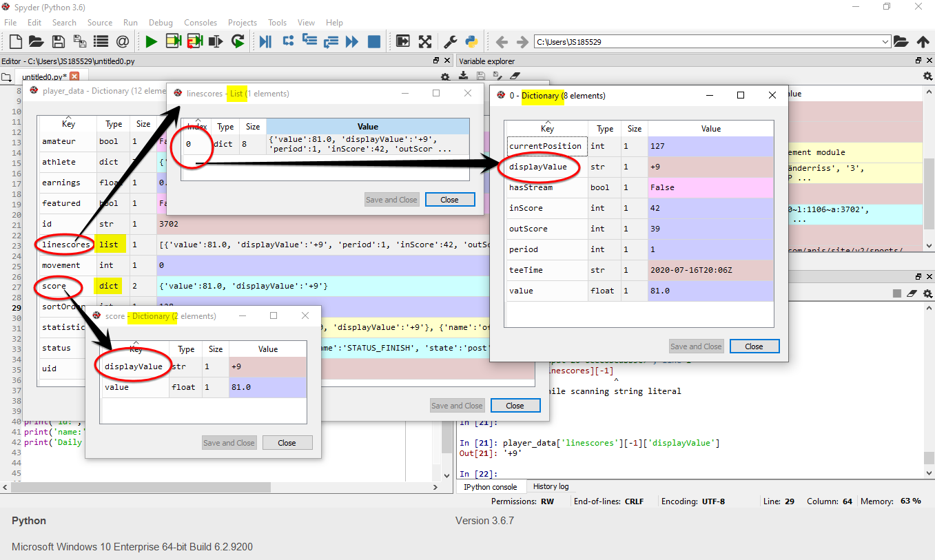Image resolution: width=935 pixels, height=560 pixels.
Task: Select the currentPosition row key
Action: coord(545,146)
